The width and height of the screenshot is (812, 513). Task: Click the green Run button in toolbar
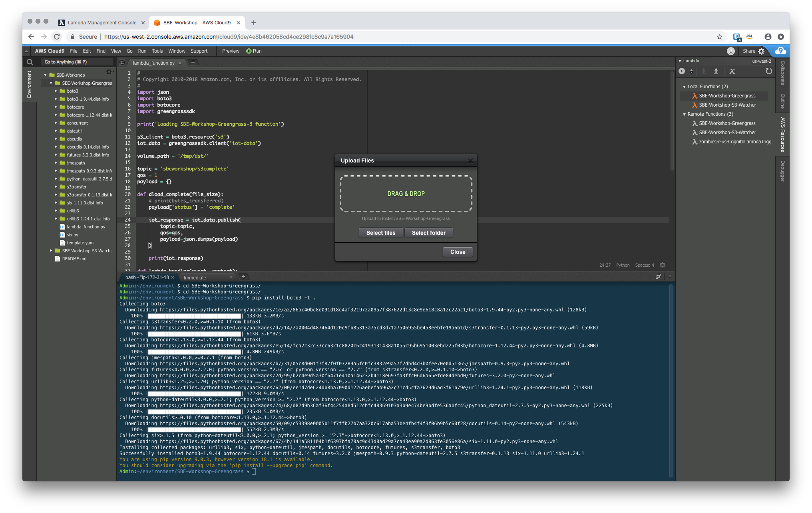click(254, 51)
